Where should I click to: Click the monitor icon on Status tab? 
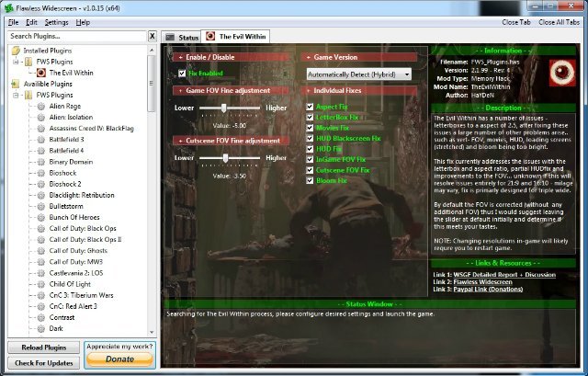pos(170,37)
